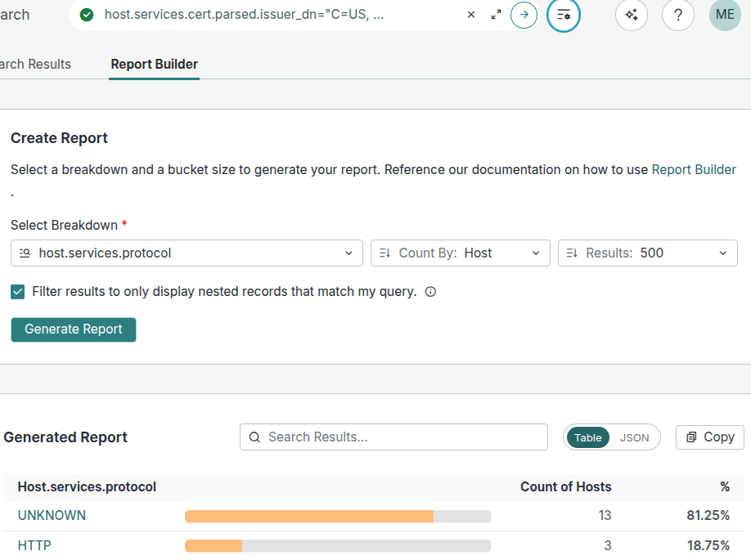751x560 pixels.
Task: Switch report view to Table
Action: click(x=587, y=437)
